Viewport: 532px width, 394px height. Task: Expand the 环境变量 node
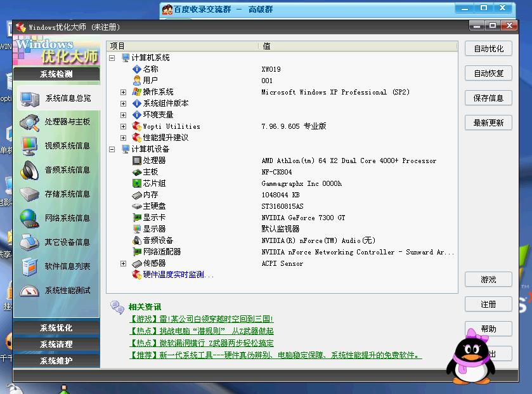[x=124, y=115]
